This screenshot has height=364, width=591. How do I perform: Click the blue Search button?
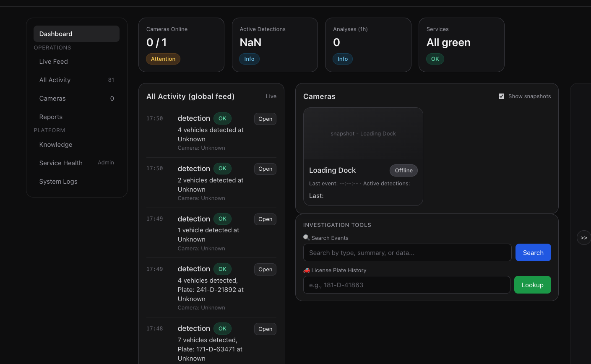pyautogui.click(x=533, y=252)
